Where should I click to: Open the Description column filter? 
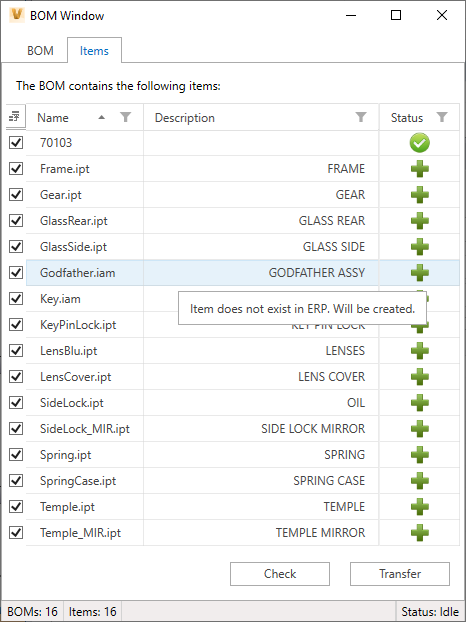(x=361, y=117)
